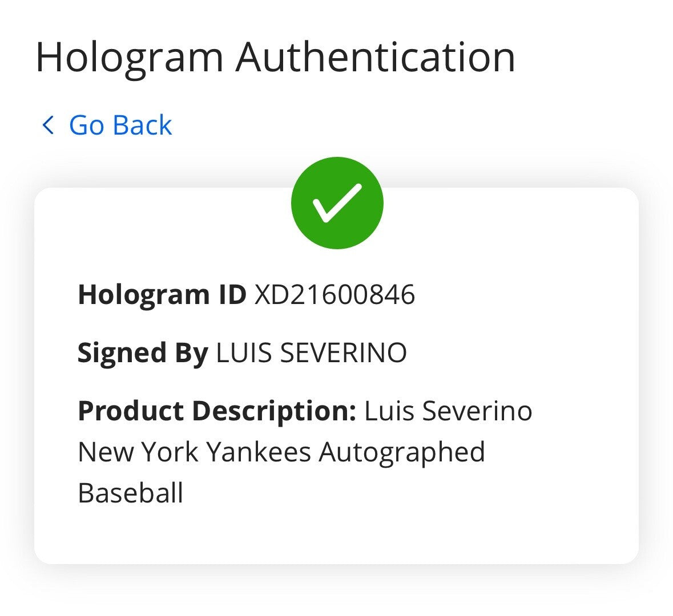Viewport: 673px width, 616px height.
Task: Click the bold Signed By label
Action: click(x=143, y=352)
